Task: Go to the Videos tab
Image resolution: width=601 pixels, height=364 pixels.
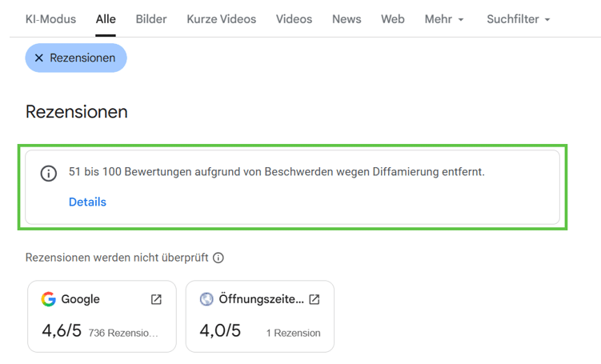Action: pos(294,19)
